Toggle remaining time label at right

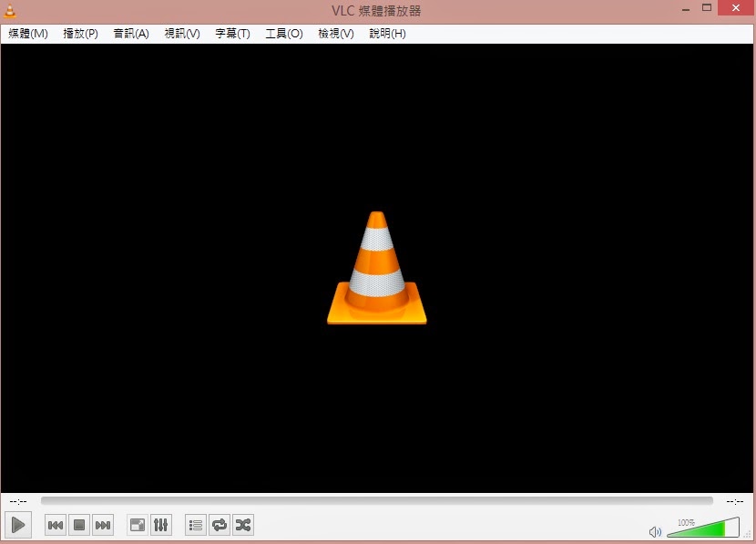pyautogui.click(x=735, y=501)
